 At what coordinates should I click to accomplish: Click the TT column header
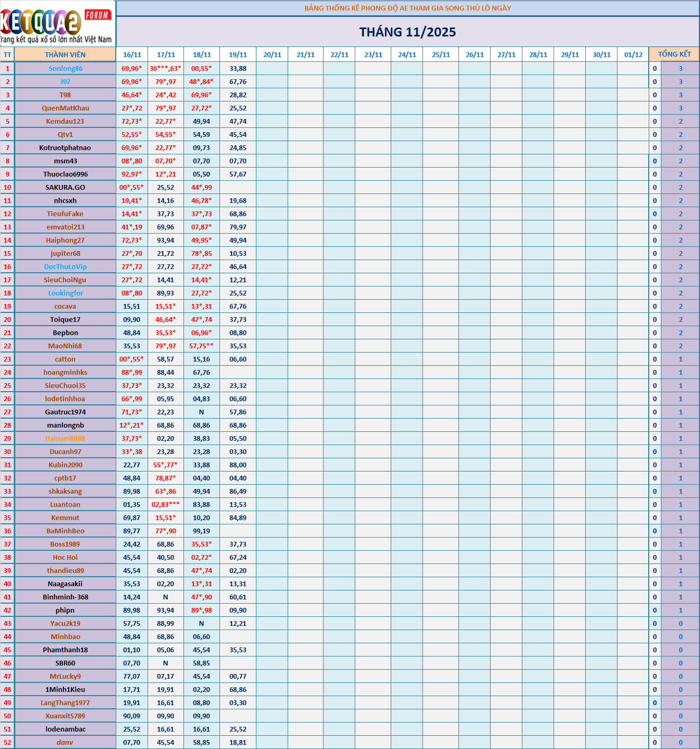pos(7,54)
